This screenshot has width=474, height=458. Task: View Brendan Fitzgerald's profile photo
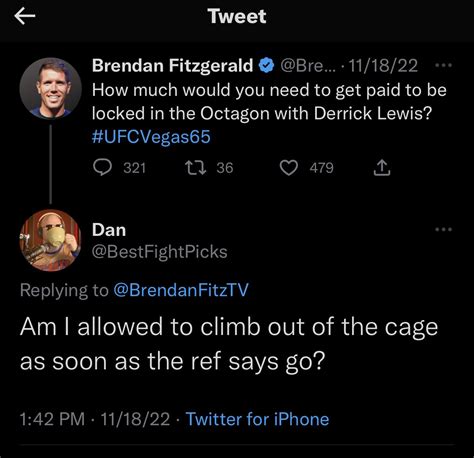click(51, 89)
